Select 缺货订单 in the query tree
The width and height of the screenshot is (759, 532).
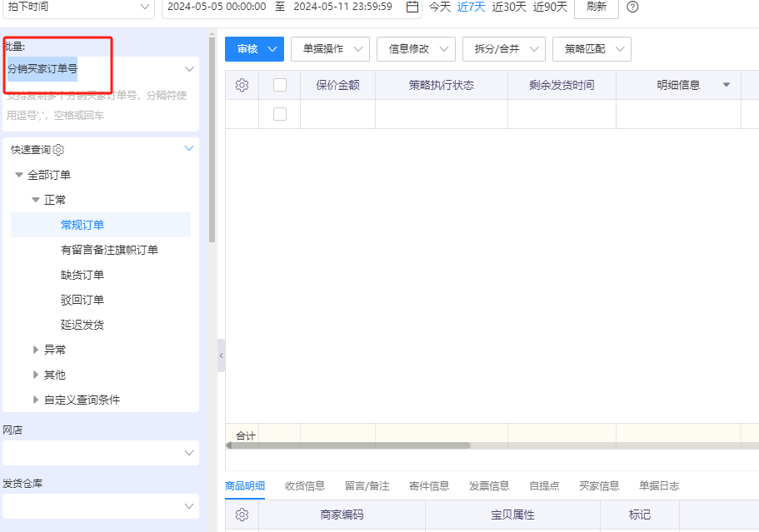tap(82, 275)
